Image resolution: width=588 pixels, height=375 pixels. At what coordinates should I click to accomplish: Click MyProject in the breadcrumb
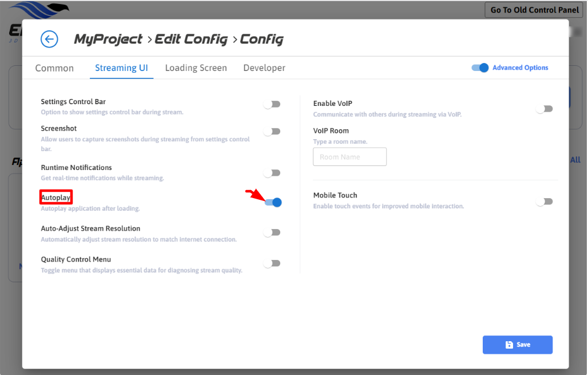click(108, 40)
